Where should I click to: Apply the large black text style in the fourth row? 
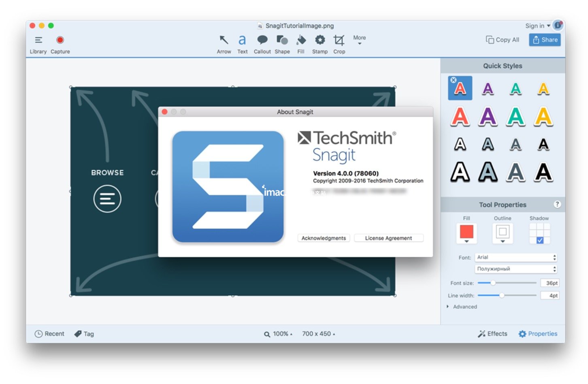click(543, 172)
